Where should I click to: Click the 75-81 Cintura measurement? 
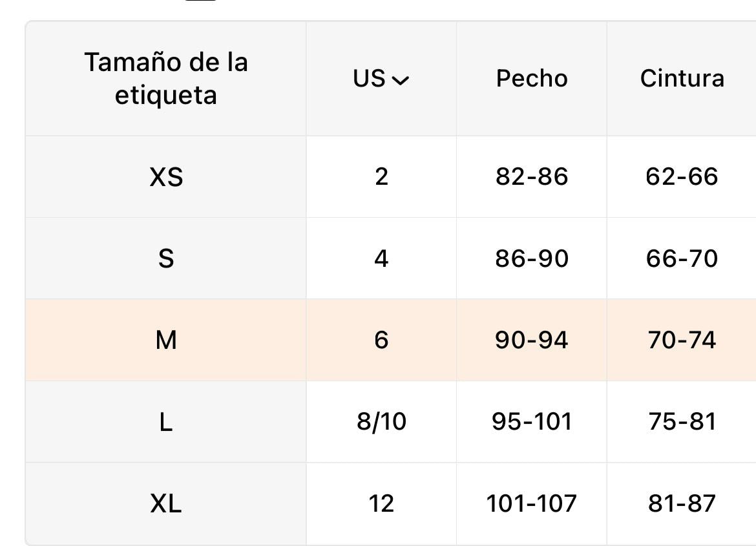[x=682, y=422]
